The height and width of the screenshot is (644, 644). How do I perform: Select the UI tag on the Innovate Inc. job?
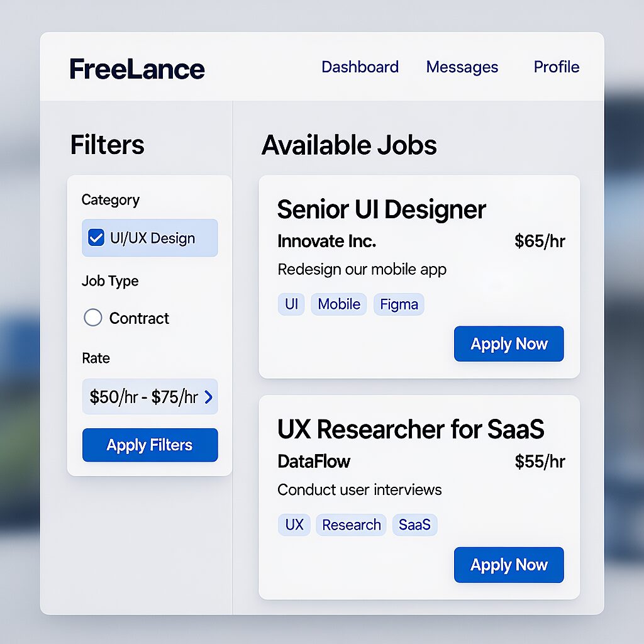click(291, 304)
